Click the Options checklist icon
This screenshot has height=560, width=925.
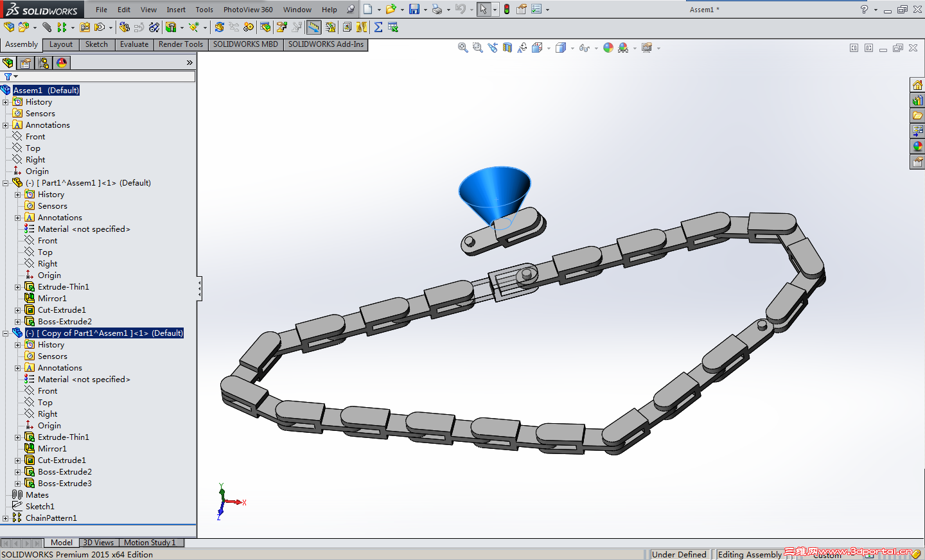[x=536, y=9]
